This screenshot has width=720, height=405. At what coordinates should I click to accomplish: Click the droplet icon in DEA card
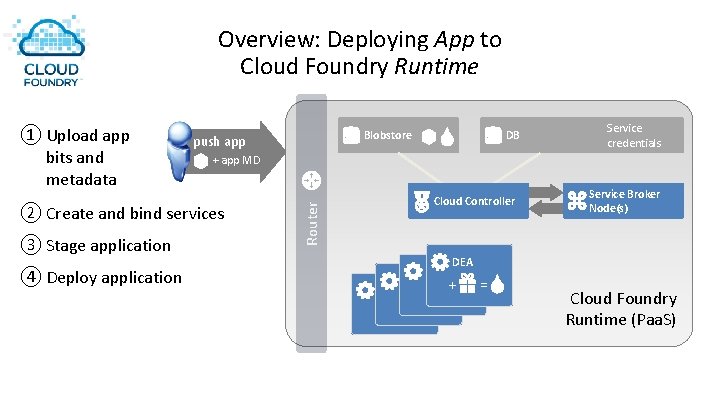point(497,284)
